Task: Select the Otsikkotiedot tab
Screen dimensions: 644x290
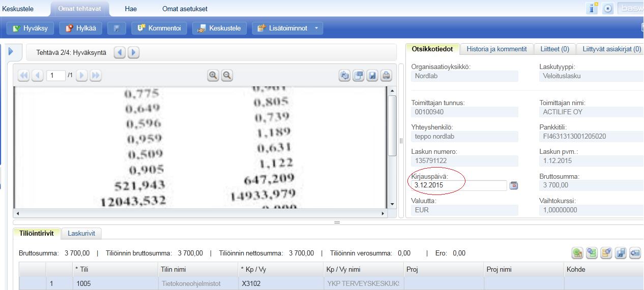Action: (432, 49)
